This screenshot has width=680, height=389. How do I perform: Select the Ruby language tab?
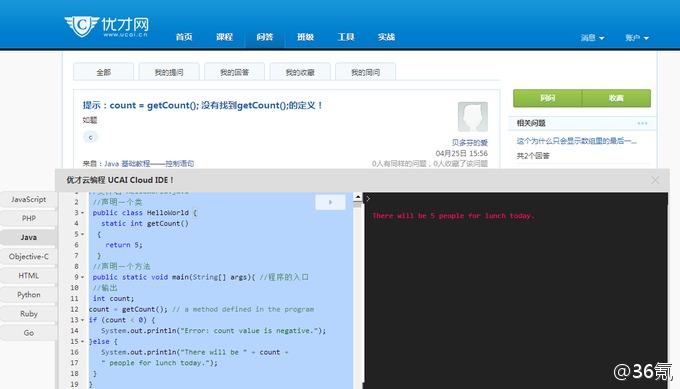[x=29, y=314]
